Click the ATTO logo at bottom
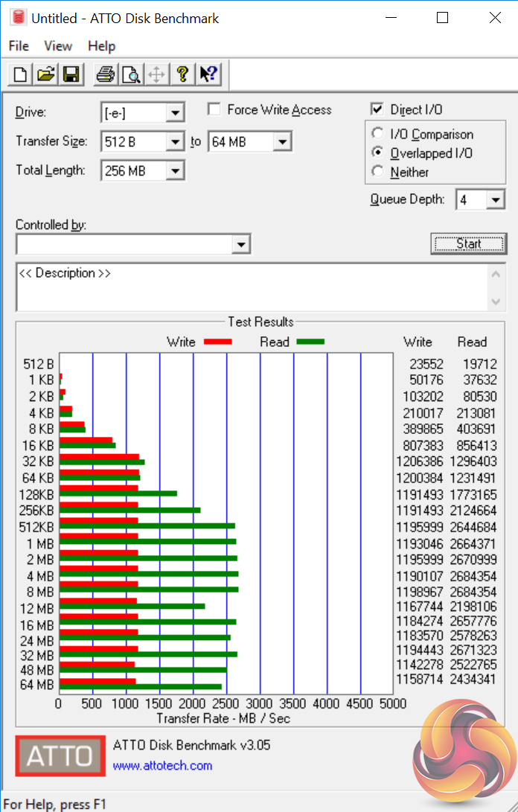Image resolution: width=518 pixels, height=812 pixels. click(60, 755)
